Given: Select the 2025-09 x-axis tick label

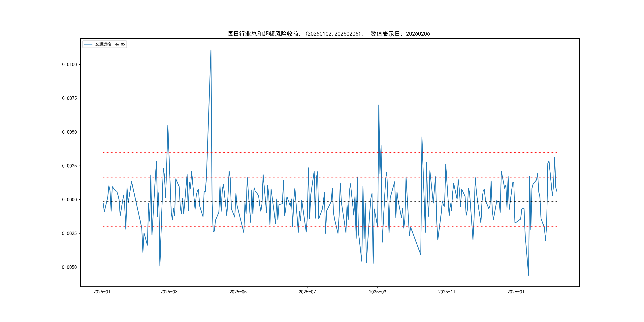Looking at the screenshot, I should pyautogui.click(x=377, y=292).
